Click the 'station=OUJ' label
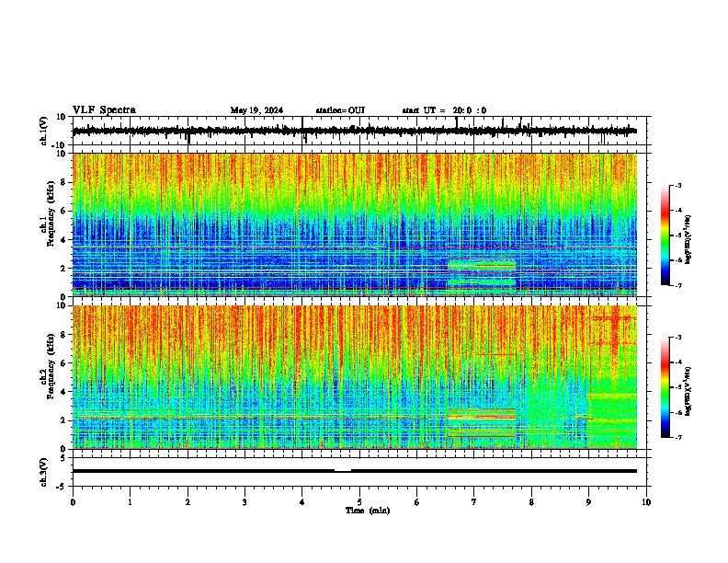This screenshot has height=563, width=728. click(x=340, y=110)
